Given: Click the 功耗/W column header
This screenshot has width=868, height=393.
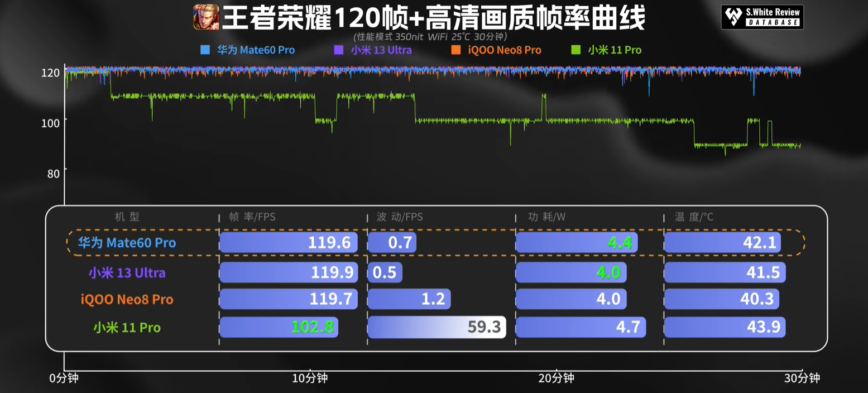Looking at the screenshot, I should 547,217.
